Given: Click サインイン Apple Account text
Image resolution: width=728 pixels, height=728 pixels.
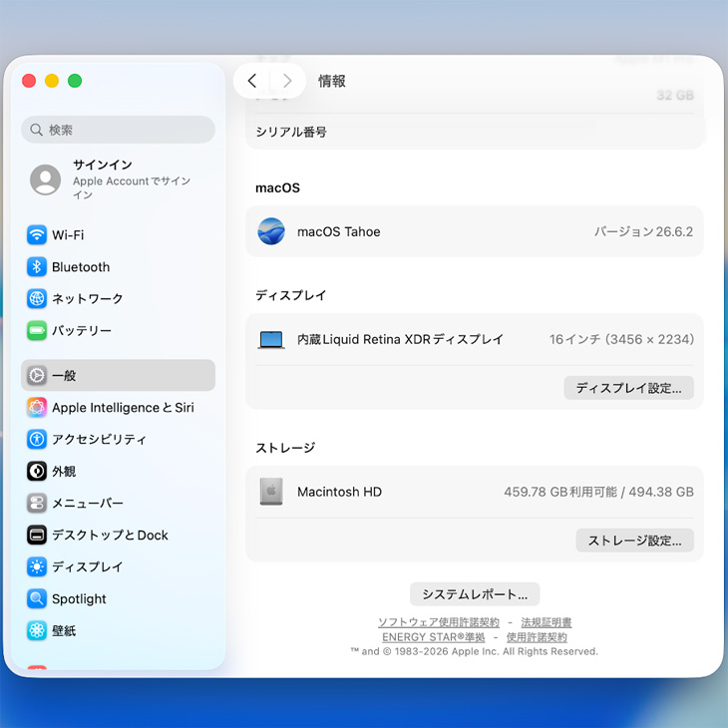Looking at the screenshot, I should (132, 180).
